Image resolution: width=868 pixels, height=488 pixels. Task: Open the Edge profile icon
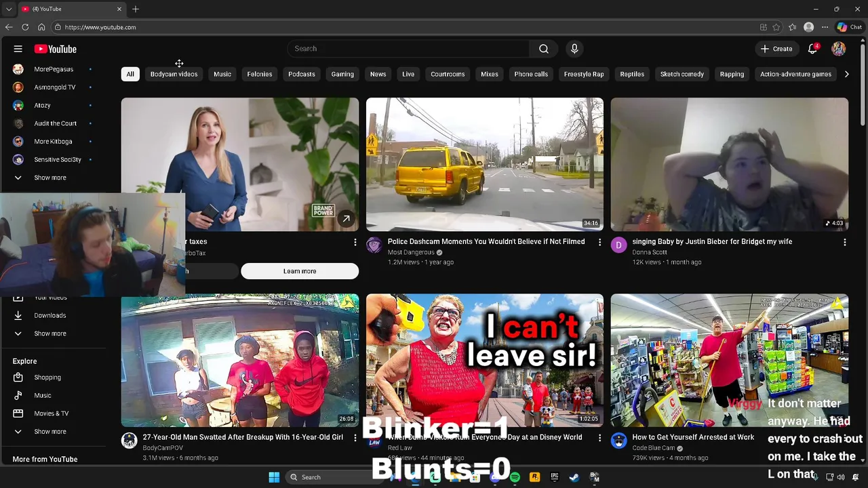tap(808, 27)
